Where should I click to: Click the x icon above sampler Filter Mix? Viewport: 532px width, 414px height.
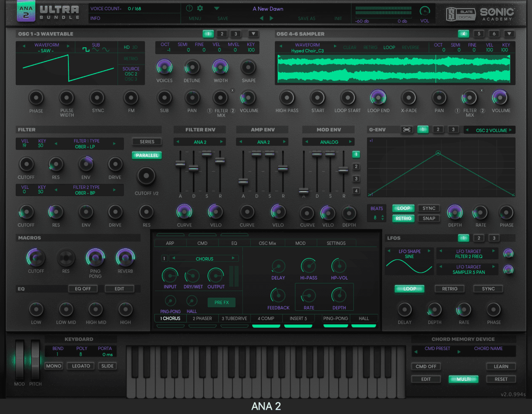coord(481,90)
